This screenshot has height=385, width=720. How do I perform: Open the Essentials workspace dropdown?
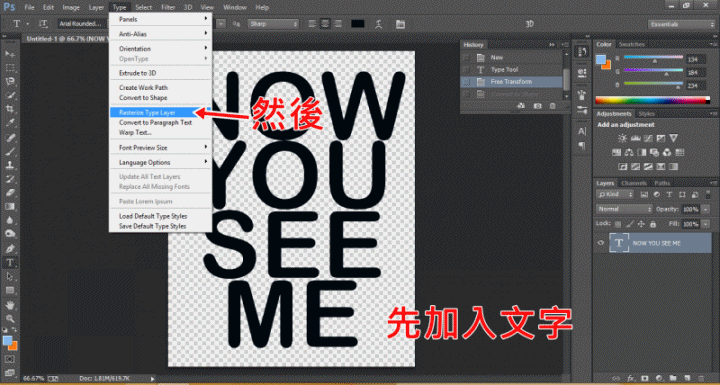pyautogui.click(x=681, y=24)
